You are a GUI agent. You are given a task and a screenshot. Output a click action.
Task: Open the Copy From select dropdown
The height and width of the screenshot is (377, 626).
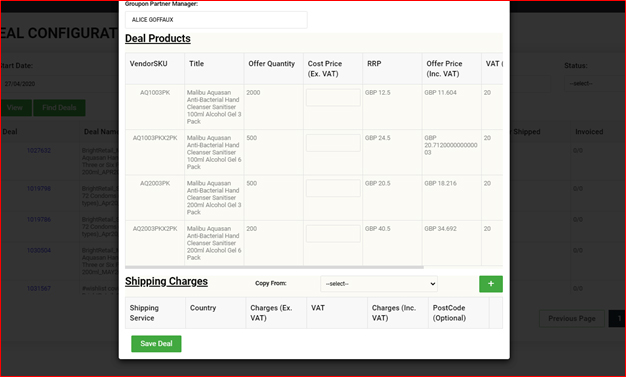pos(378,284)
